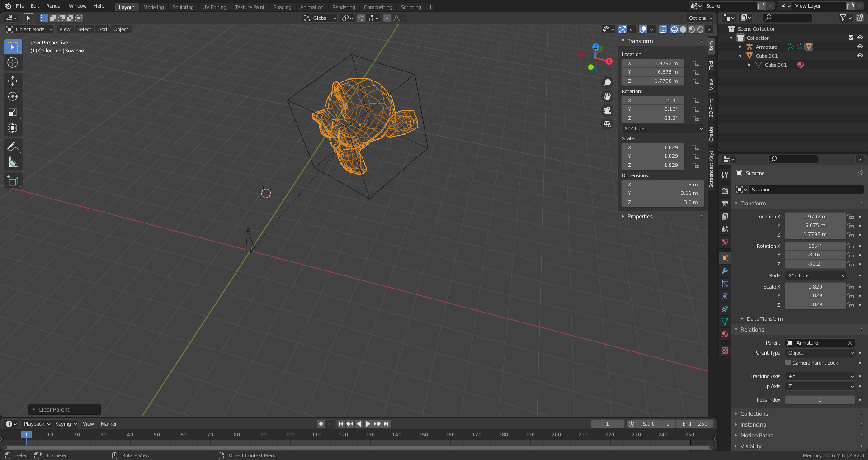Open the Tool properties tab icon

[x=725, y=175]
